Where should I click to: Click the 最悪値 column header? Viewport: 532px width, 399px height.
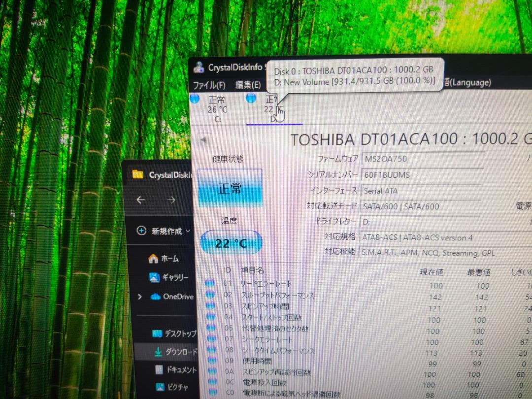click(478, 272)
